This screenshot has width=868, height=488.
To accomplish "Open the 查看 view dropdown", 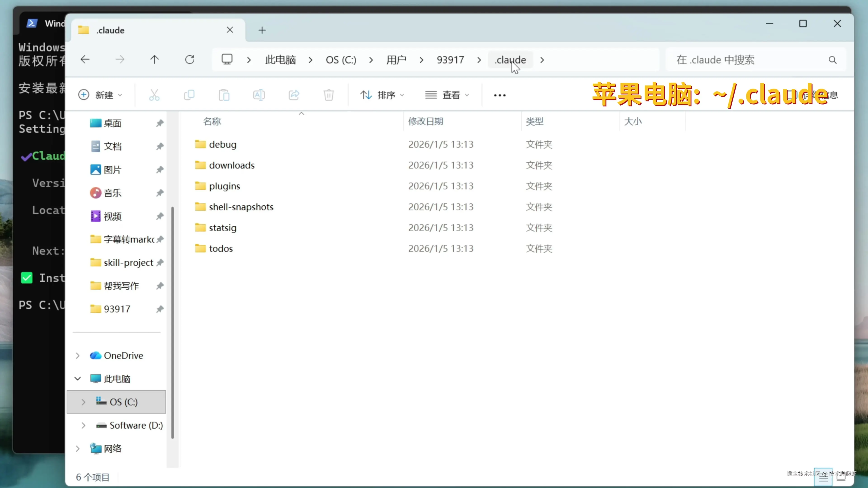I will pos(447,95).
